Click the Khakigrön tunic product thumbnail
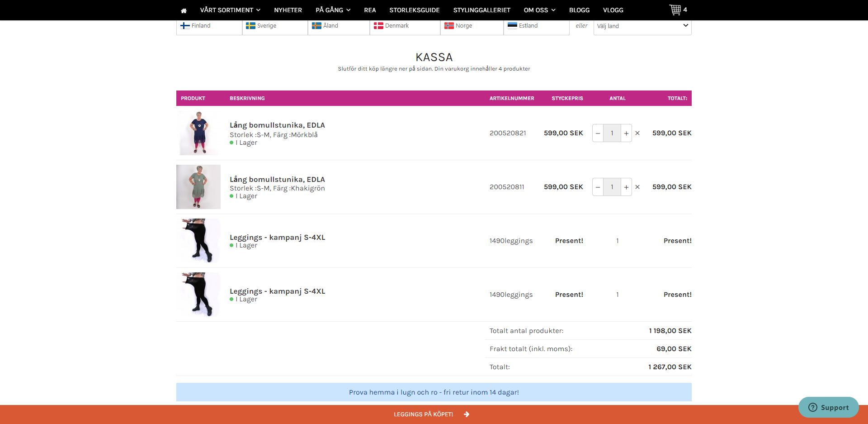The width and height of the screenshot is (868, 424). (x=198, y=187)
